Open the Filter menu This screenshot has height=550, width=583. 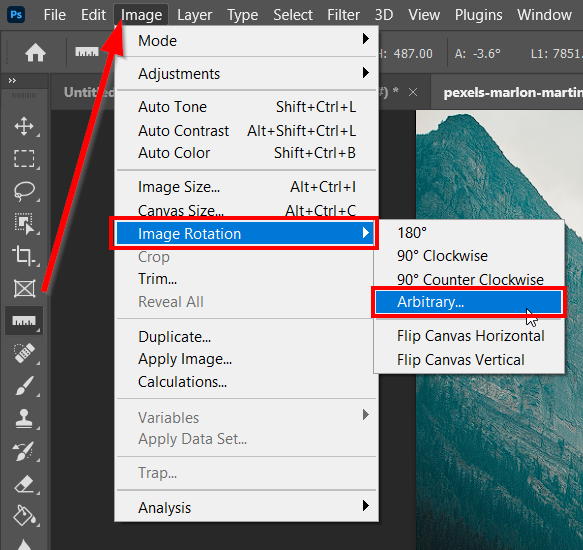pos(343,15)
